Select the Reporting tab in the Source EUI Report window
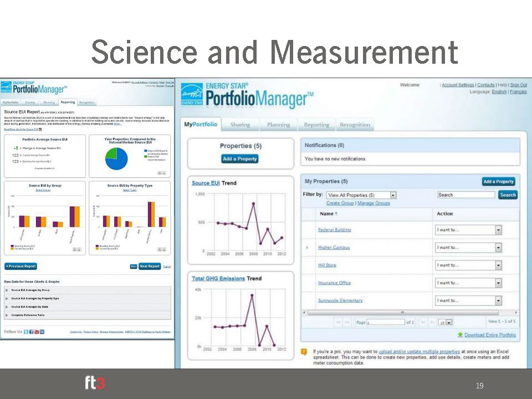 [68, 102]
